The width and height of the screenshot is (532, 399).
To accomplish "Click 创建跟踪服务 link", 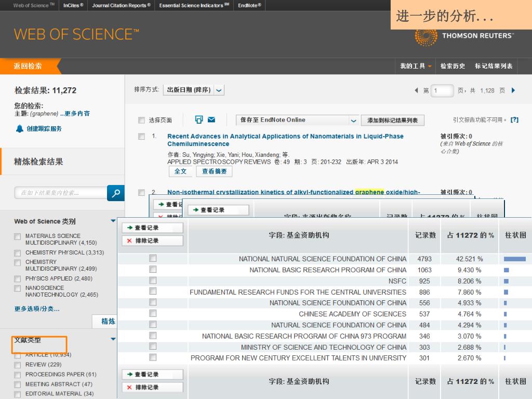I will pos(44,129).
